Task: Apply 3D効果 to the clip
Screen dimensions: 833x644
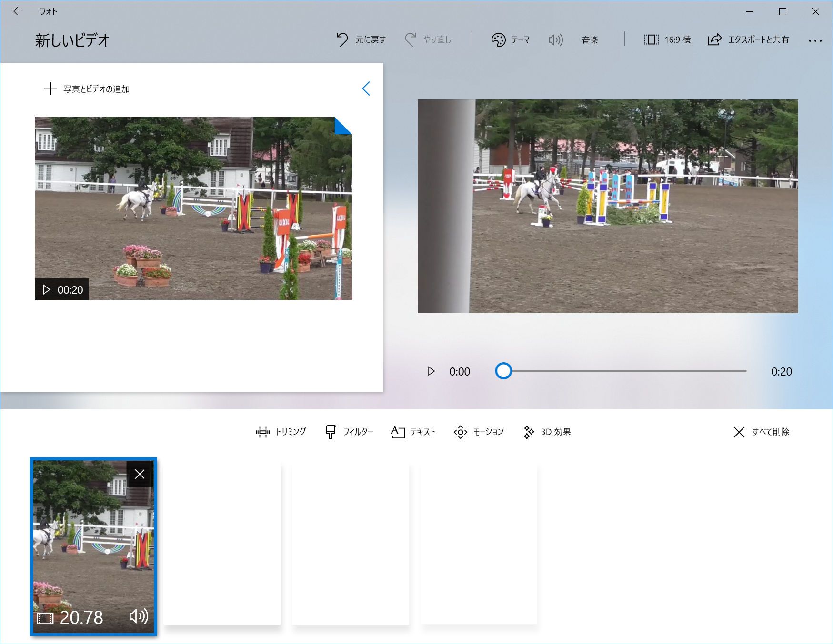Action: coord(546,432)
